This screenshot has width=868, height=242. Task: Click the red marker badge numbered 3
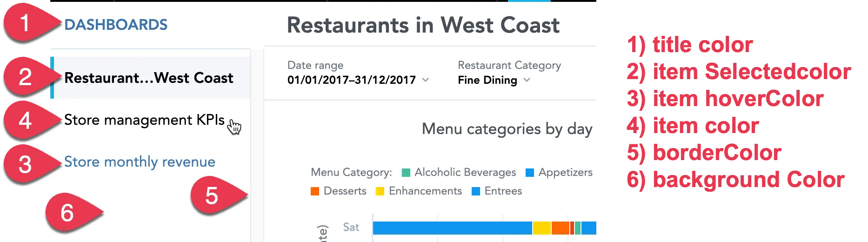24,164
